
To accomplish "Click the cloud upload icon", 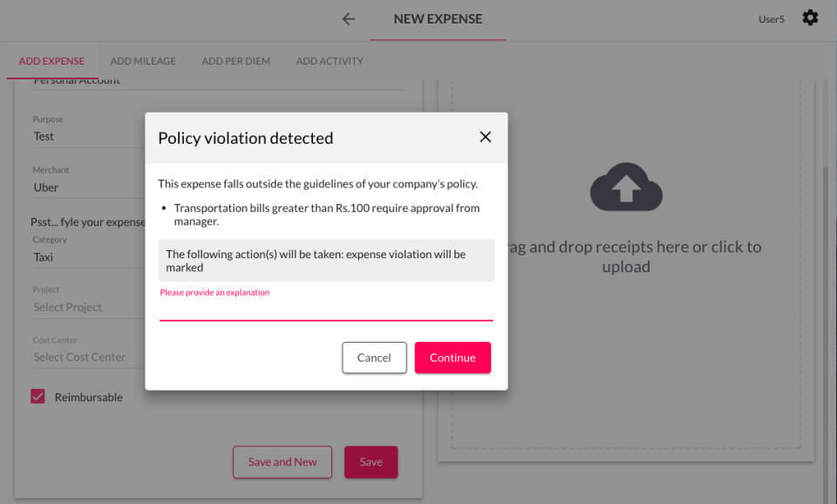I will pos(626,187).
